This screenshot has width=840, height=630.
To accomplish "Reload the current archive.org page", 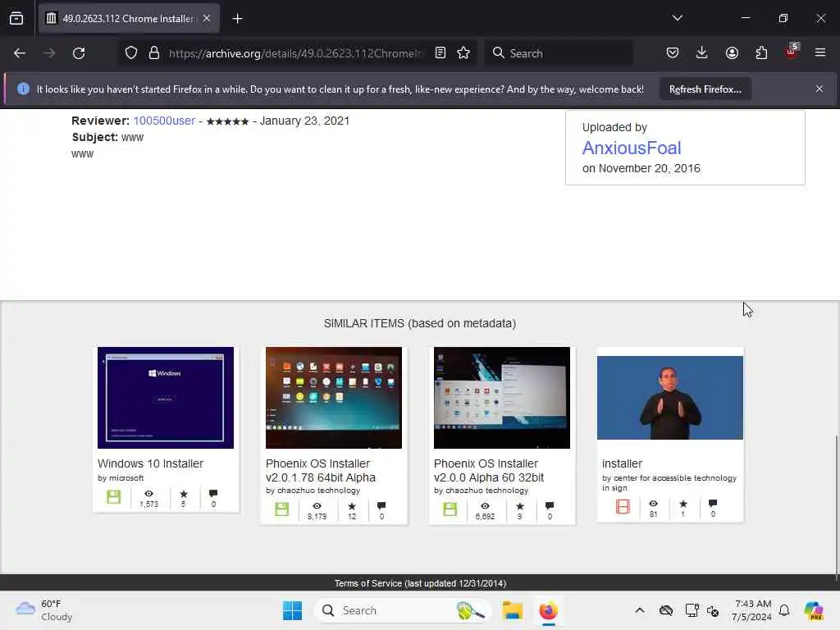I will [x=79, y=53].
